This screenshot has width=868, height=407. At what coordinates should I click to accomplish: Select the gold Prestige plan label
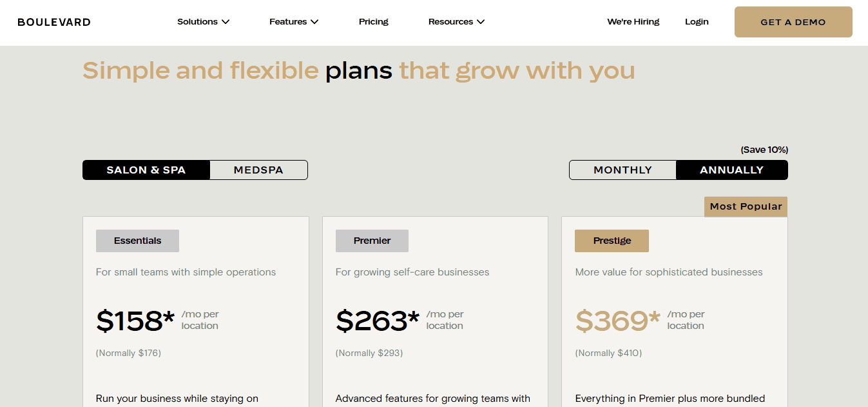click(612, 241)
